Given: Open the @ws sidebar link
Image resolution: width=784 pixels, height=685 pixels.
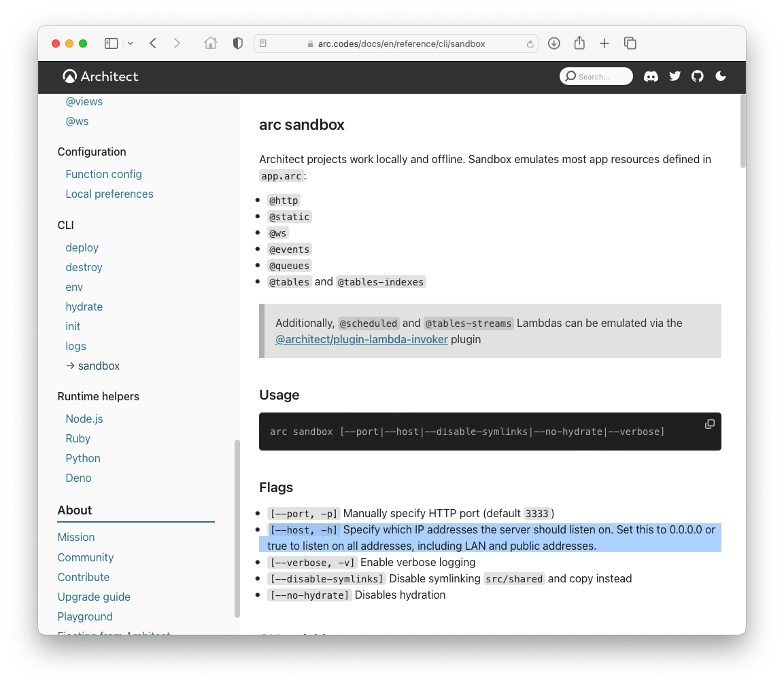Looking at the screenshot, I should [x=77, y=122].
